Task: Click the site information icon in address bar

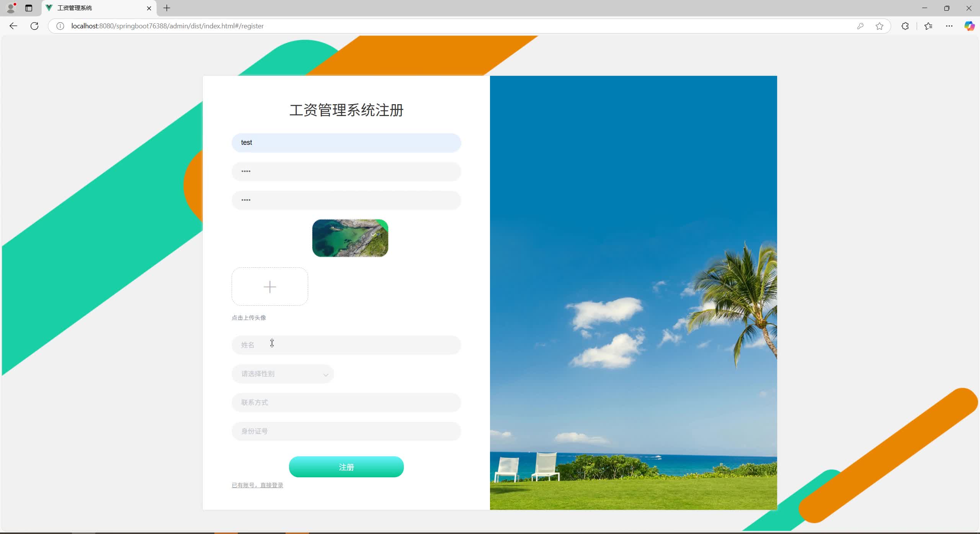Action: 60,26
